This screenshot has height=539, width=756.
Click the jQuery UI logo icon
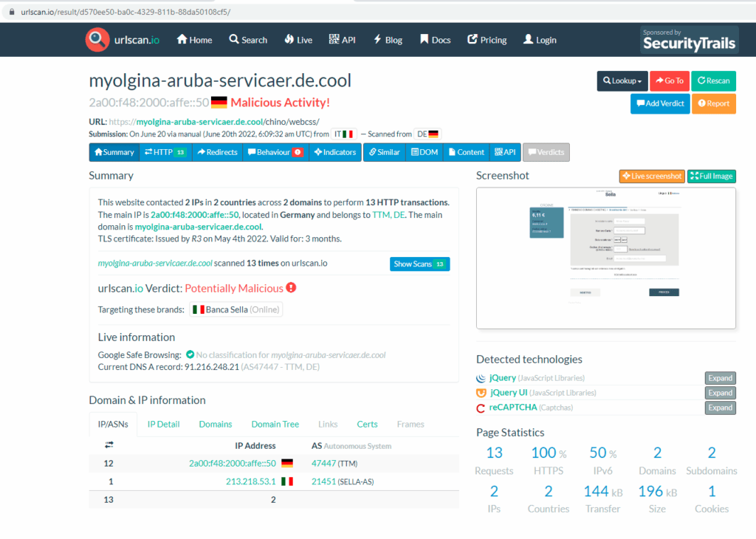point(481,393)
